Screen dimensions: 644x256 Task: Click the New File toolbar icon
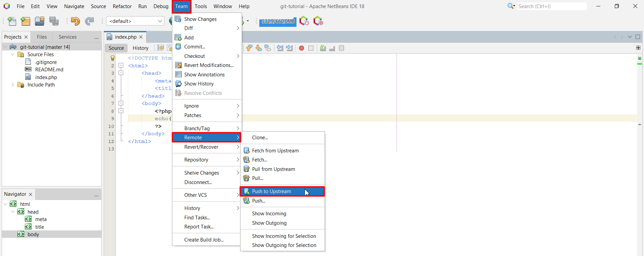point(12,21)
